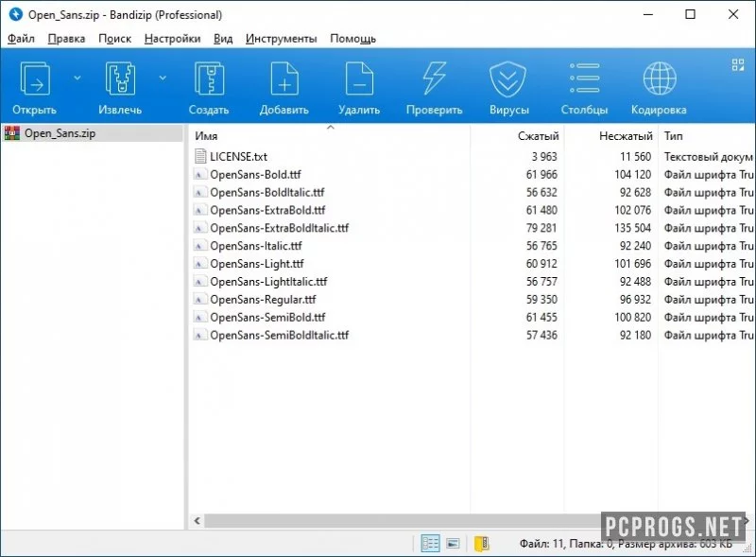The height and width of the screenshot is (557, 756).
Task: Click the archive icon beside Open_Sans.zip in tree
Action: [x=12, y=132]
